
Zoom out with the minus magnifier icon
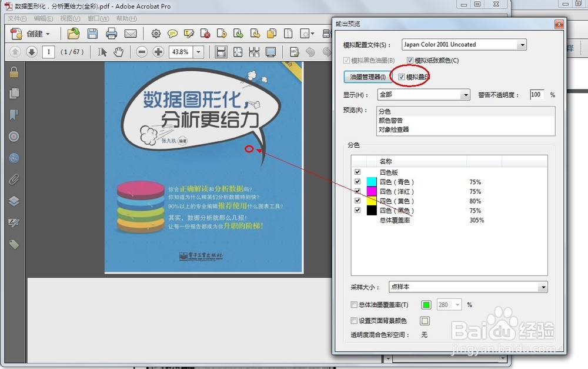pyautogui.click(x=141, y=52)
